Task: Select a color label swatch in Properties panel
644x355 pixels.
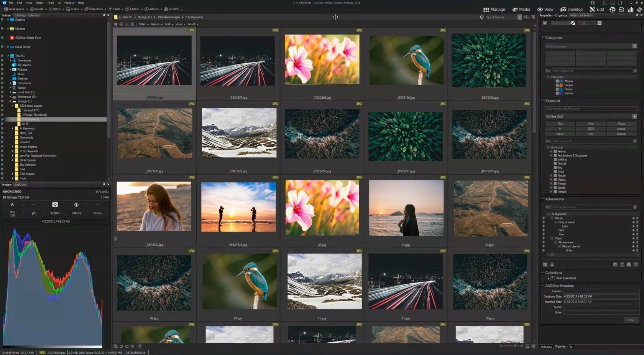Action: (580, 23)
